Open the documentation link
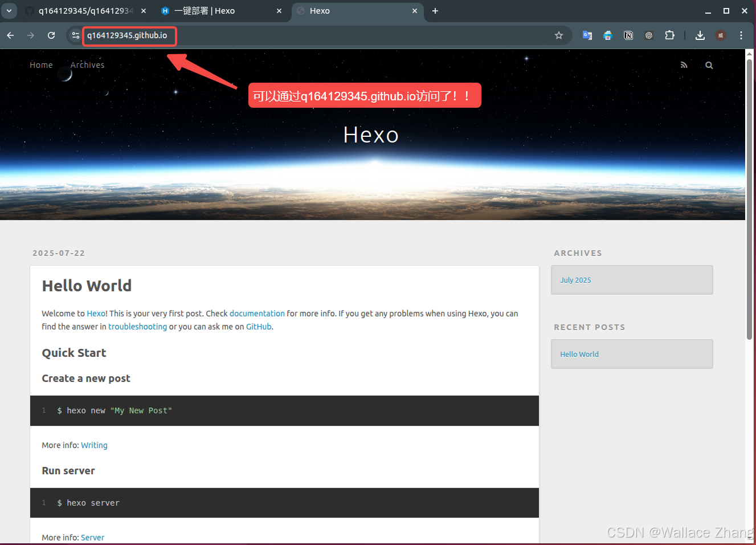This screenshot has height=545, width=756. 257,314
